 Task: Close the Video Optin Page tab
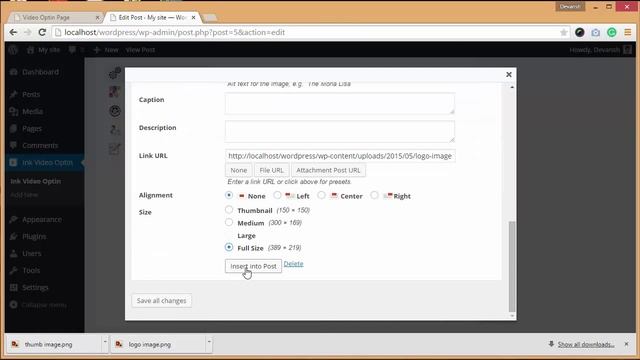pyautogui.click(x=98, y=18)
